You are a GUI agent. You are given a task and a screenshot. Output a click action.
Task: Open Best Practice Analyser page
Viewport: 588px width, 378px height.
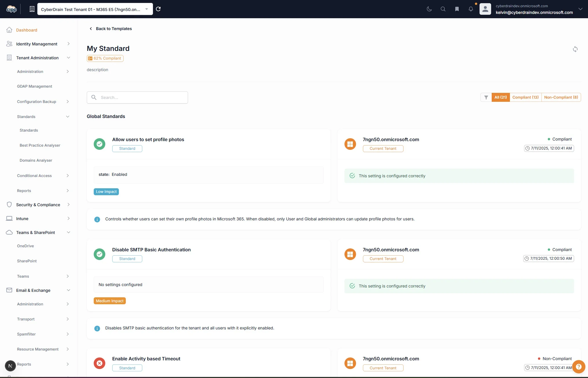point(40,145)
